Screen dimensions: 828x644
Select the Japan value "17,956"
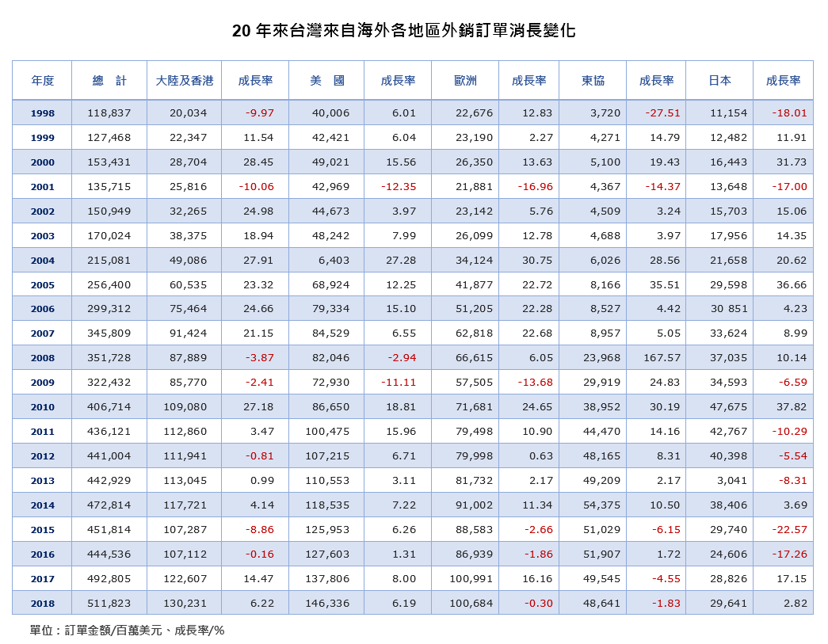tap(729, 236)
